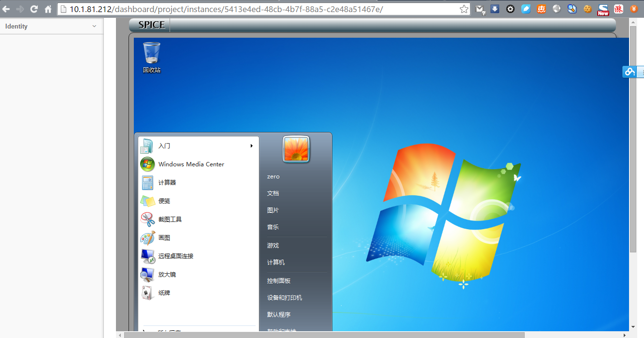This screenshot has height=338, width=644.
Task: Open 便笺 sticky notes
Action: [199, 201]
